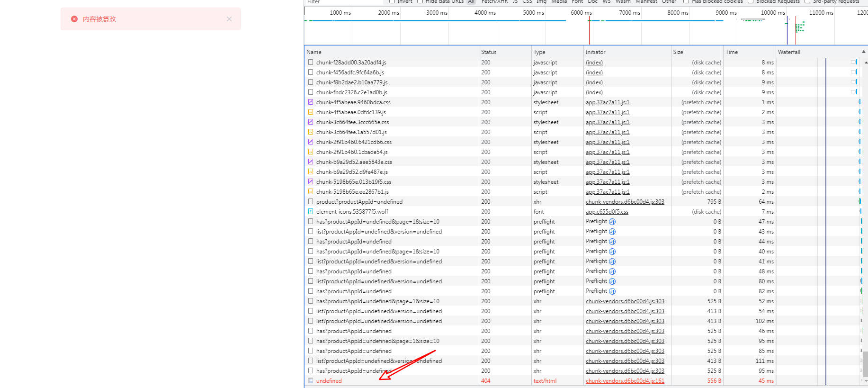Sort requests by the Time column

coord(749,52)
